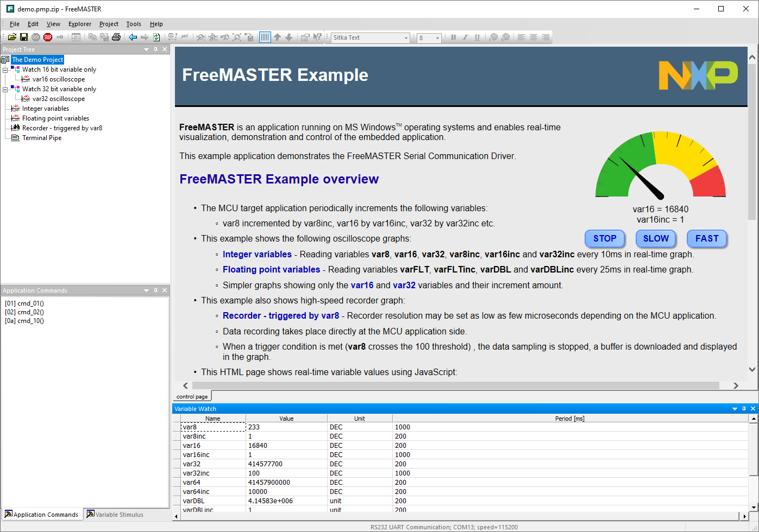Open the font size dropdown

coord(437,38)
